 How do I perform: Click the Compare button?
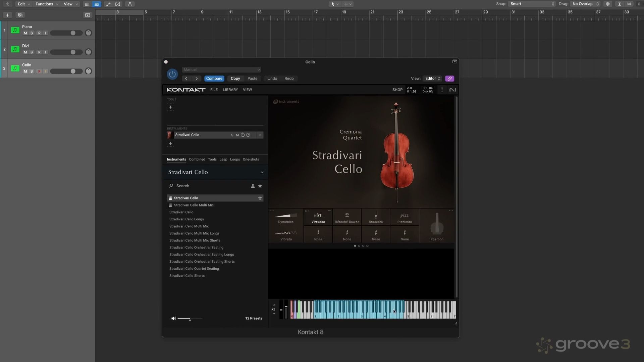pos(214,79)
